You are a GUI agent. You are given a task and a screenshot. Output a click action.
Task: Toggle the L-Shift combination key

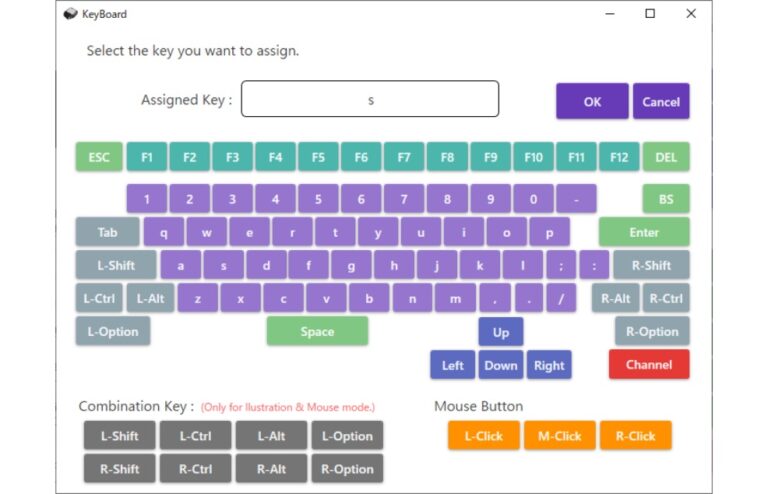click(x=119, y=436)
